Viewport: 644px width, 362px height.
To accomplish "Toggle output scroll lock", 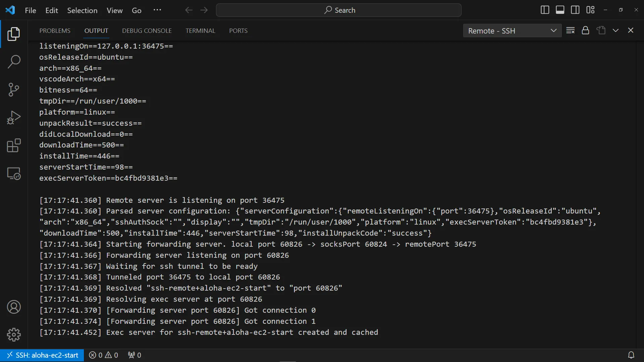I will coord(585,31).
